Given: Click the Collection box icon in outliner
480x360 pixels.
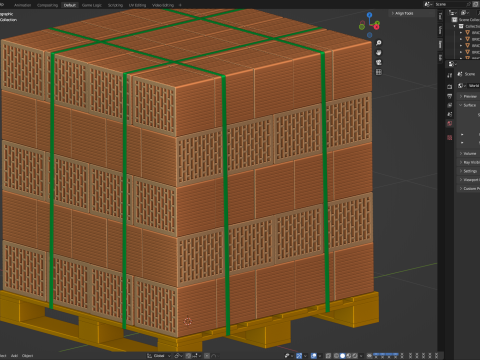Looking at the screenshot, I should [461, 26].
